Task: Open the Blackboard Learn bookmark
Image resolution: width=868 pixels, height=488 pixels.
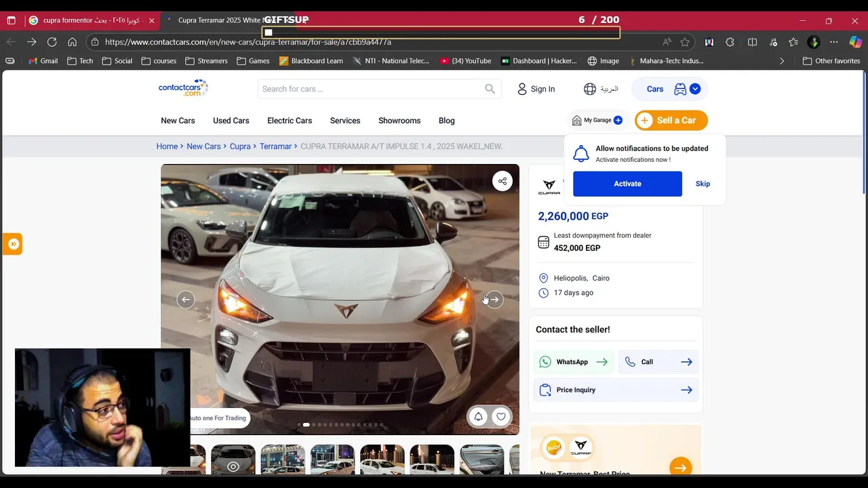Action: (311, 61)
